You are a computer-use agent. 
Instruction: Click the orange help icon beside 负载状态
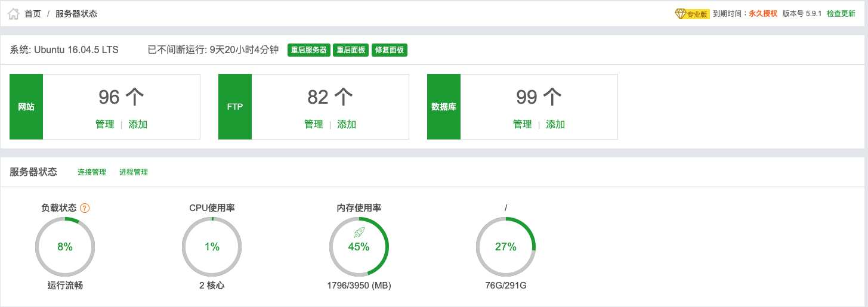[85, 208]
